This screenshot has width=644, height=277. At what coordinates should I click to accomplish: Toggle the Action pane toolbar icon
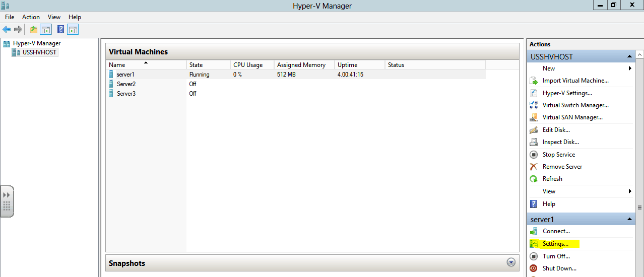tap(73, 30)
